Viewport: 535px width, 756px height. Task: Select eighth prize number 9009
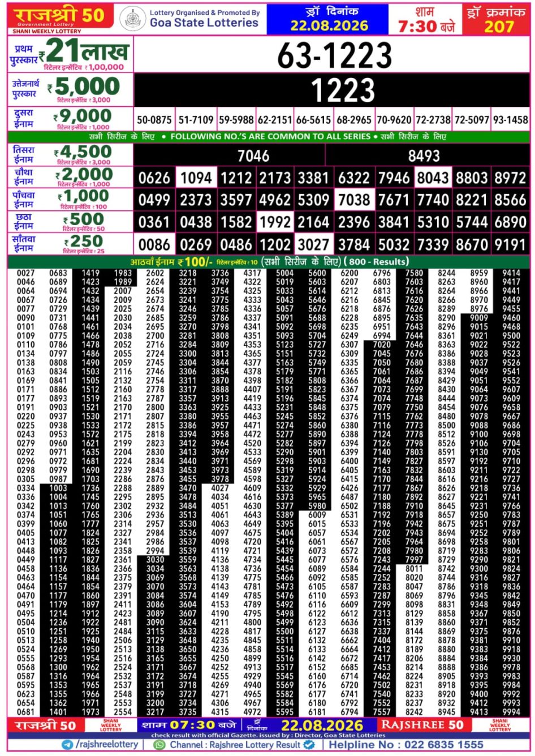point(479,318)
